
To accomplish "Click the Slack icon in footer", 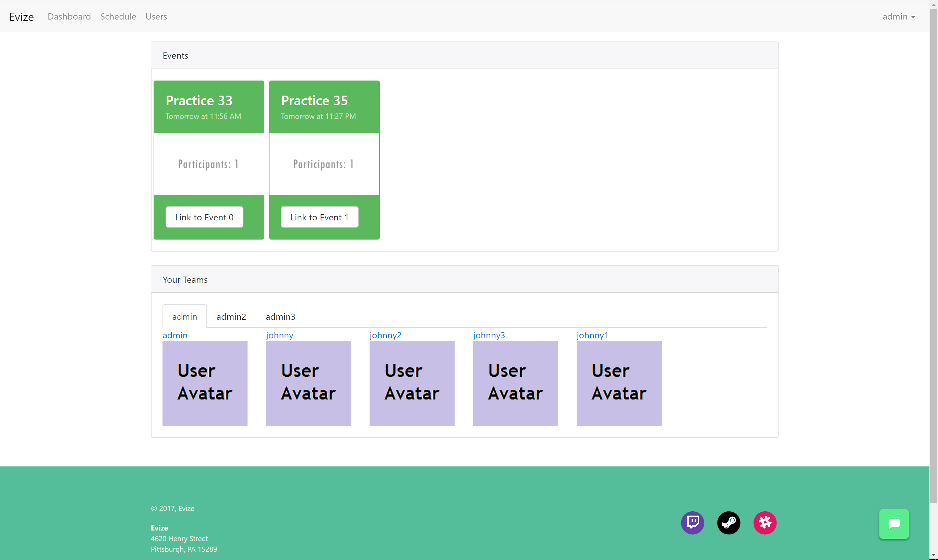I will pos(765,523).
